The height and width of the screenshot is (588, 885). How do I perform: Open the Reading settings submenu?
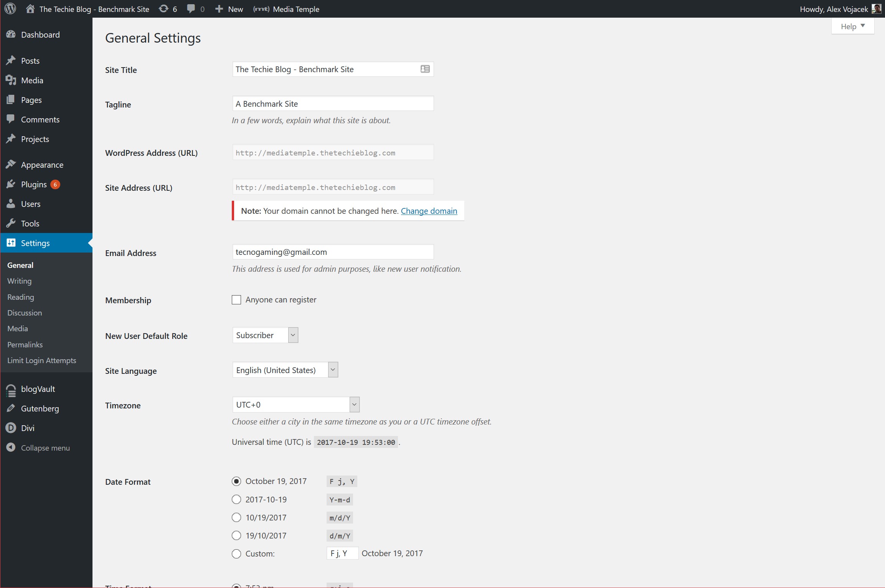click(21, 297)
